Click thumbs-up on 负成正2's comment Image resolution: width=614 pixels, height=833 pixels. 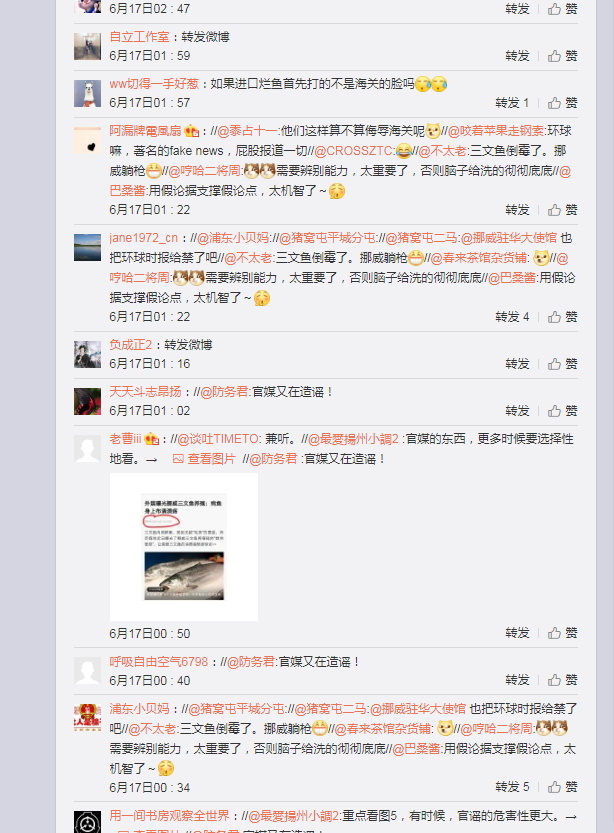[x=562, y=364]
